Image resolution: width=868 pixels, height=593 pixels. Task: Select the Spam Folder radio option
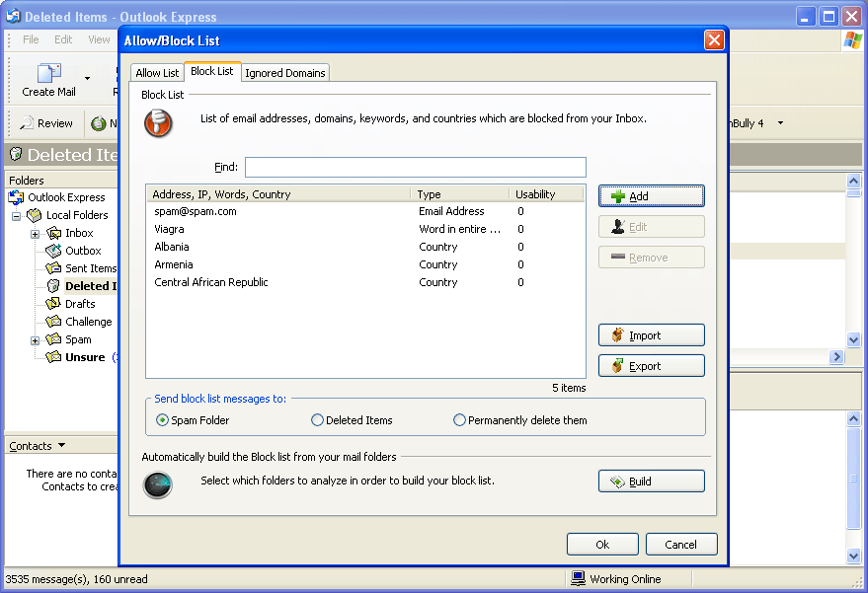click(x=163, y=420)
